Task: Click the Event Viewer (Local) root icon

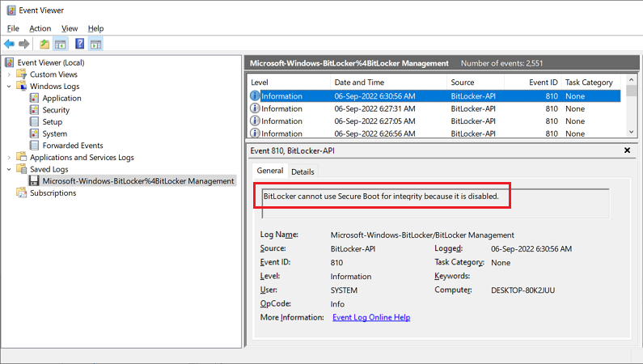Action: pyautogui.click(x=9, y=62)
